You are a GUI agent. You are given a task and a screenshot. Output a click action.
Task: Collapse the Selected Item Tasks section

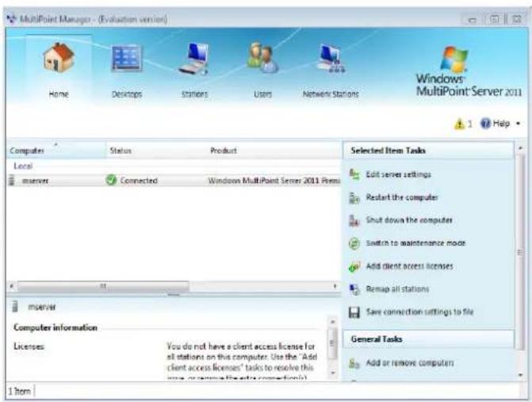[428, 151]
